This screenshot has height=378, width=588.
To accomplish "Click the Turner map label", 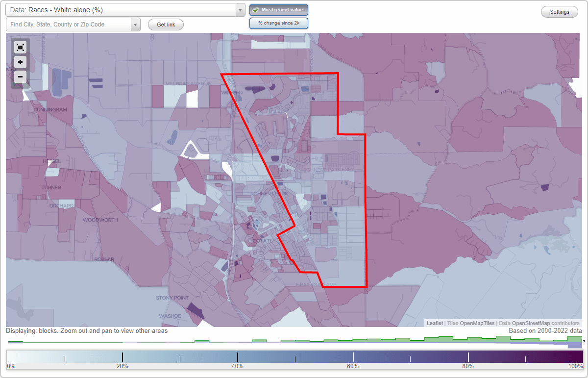I will pyautogui.click(x=51, y=187).
